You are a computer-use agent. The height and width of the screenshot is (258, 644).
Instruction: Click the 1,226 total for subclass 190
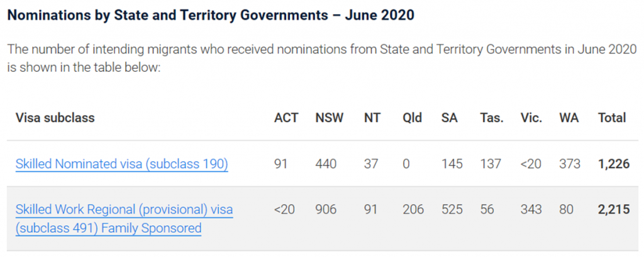[613, 164]
